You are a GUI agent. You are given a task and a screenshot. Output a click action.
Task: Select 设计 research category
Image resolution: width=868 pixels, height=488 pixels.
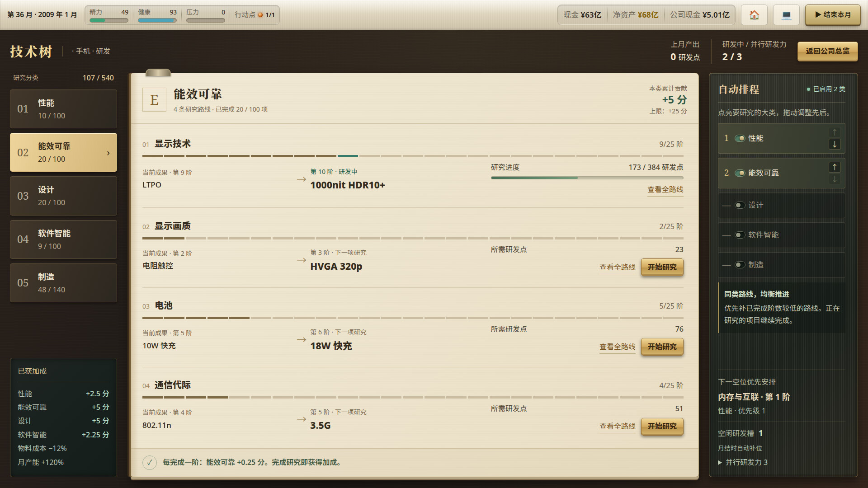63,196
